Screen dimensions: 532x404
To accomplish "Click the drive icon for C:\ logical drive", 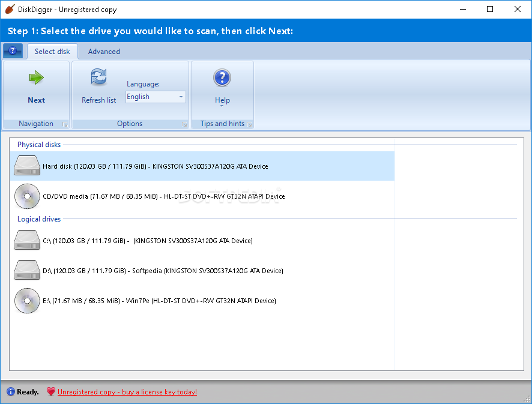I will 27,240.
